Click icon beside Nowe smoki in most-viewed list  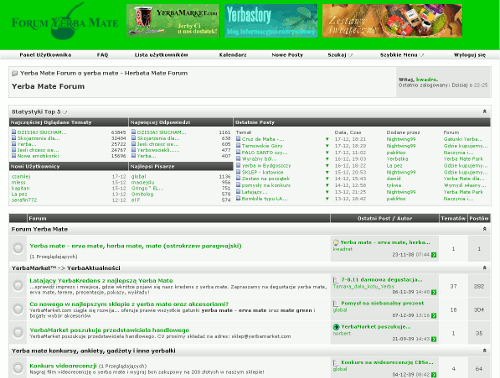(x=14, y=156)
